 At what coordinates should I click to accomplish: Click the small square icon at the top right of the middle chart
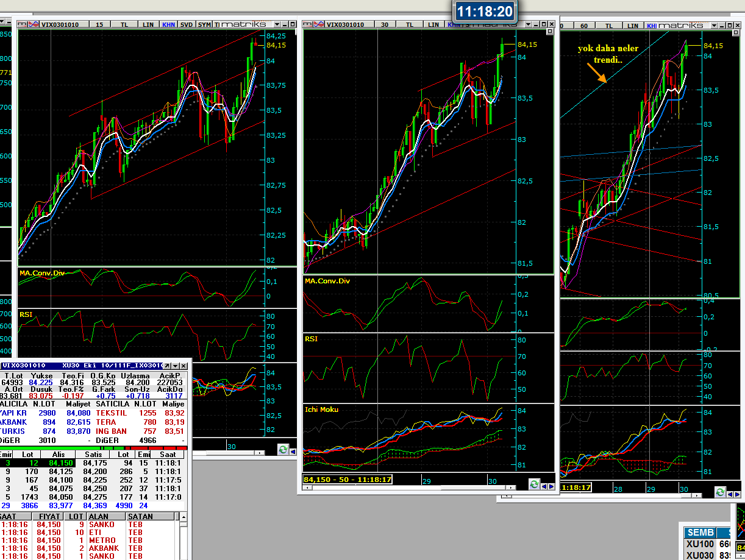point(550,30)
